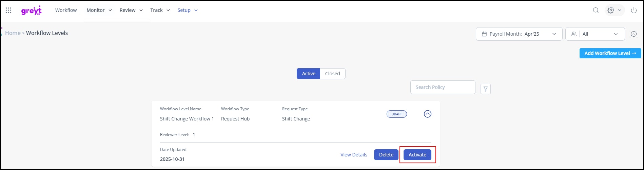Open the All employees filter dropdown
Image resolution: width=644 pixels, height=170 pixels.
pyautogui.click(x=595, y=34)
